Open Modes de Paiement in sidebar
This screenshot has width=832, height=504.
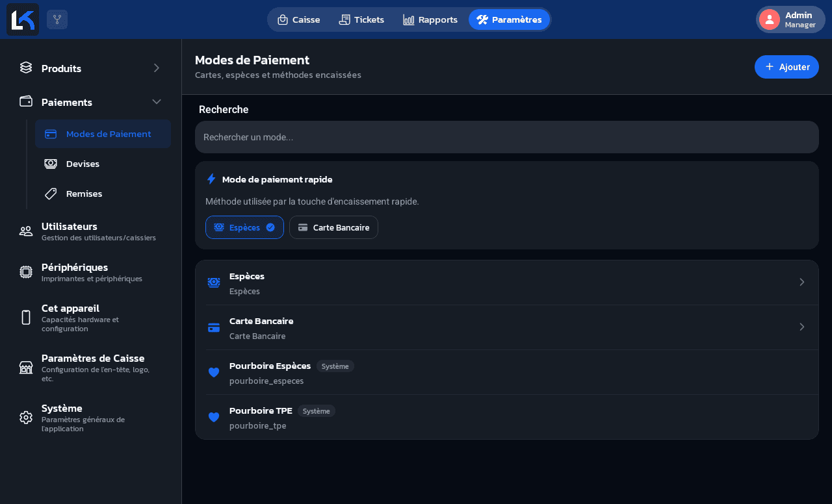pyautogui.click(x=103, y=134)
